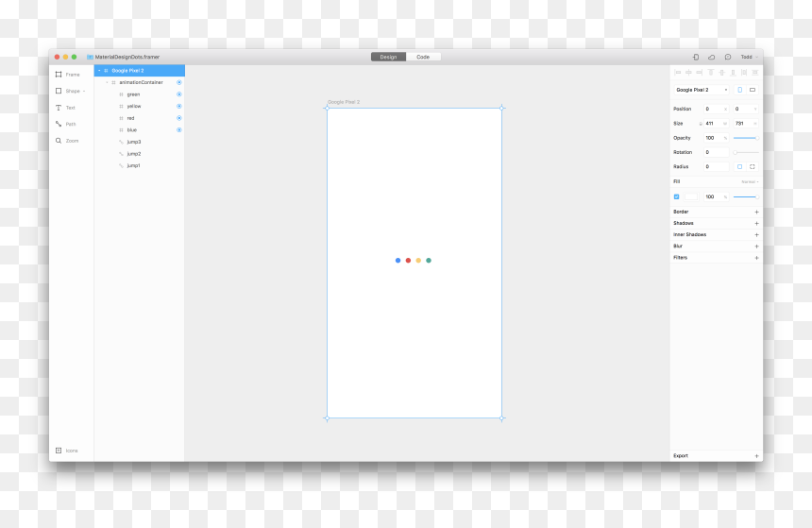Add a Shadows property
Viewport: 812px width, 528px height.
pos(756,223)
